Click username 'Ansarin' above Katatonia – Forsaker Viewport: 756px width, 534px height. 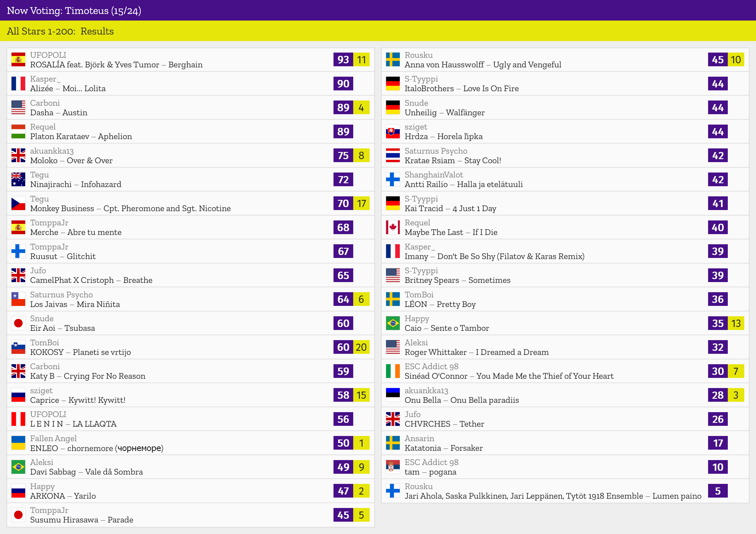(x=419, y=438)
